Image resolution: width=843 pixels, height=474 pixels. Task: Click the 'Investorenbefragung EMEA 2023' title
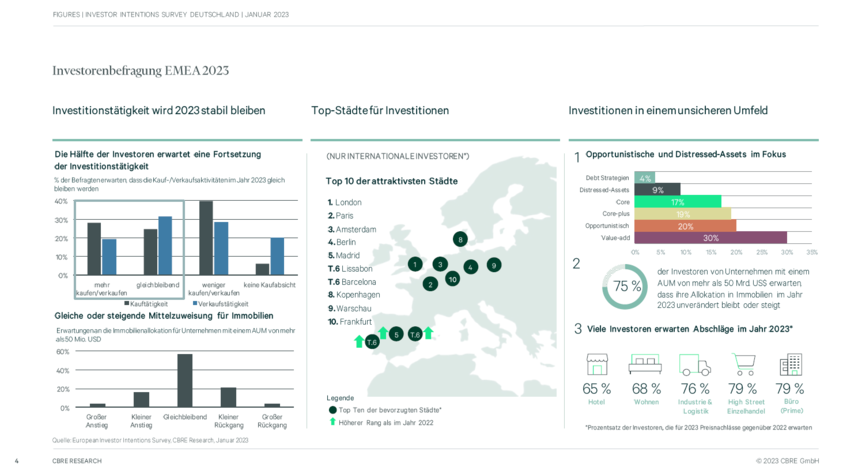pos(141,71)
